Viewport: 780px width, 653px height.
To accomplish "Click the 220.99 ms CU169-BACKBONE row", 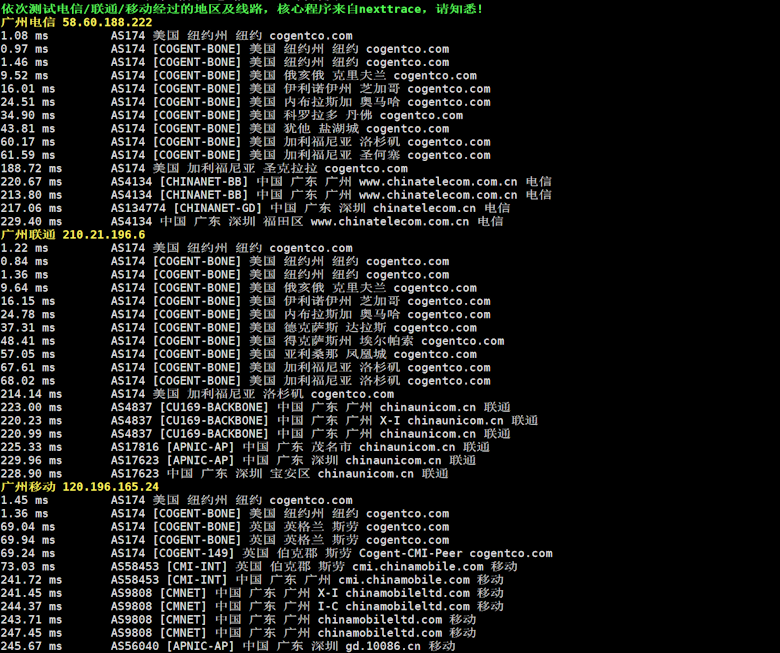I will click(x=255, y=434).
